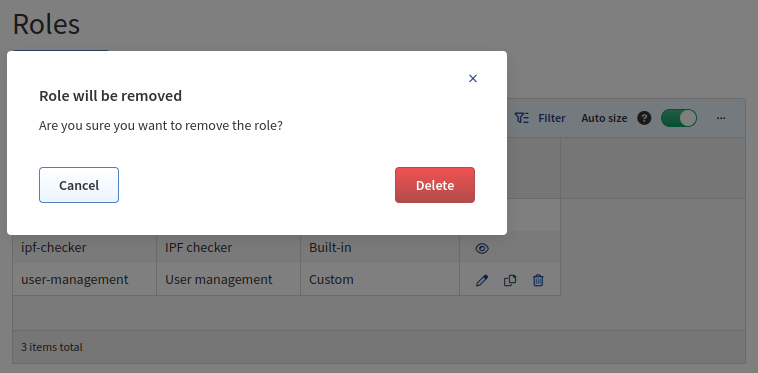The width and height of the screenshot is (758, 373).
Task: Delete user-management role with trash icon
Action: 538,280
